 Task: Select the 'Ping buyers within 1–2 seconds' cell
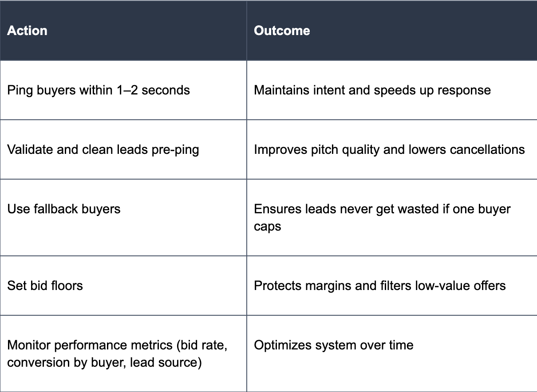123,90
